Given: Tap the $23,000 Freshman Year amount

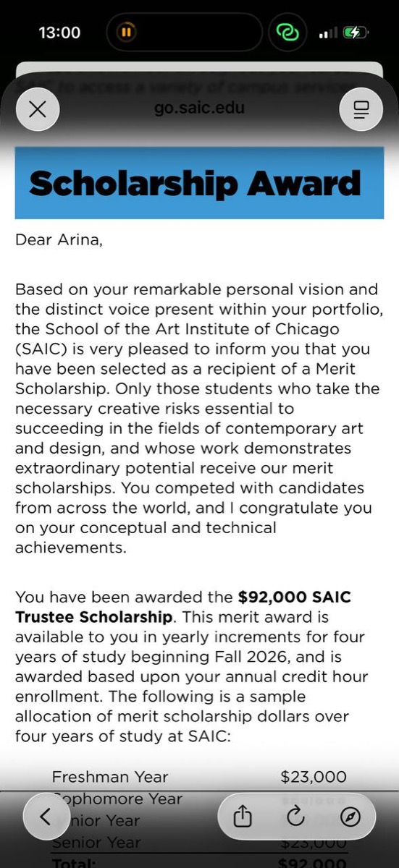Looking at the screenshot, I should (313, 777).
